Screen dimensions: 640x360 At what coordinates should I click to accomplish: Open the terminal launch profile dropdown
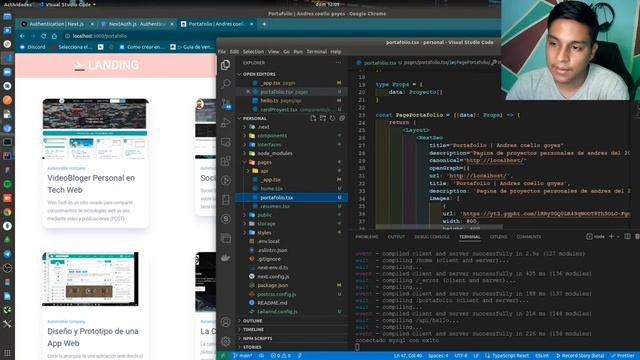(x=618, y=237)
